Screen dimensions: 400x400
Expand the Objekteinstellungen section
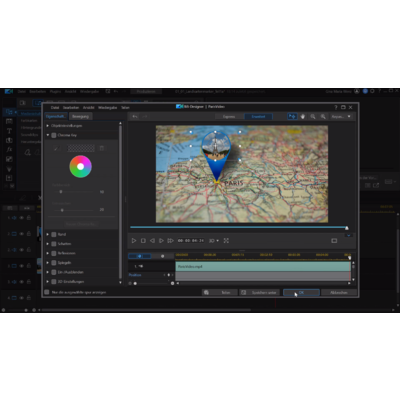coord(48,126)
